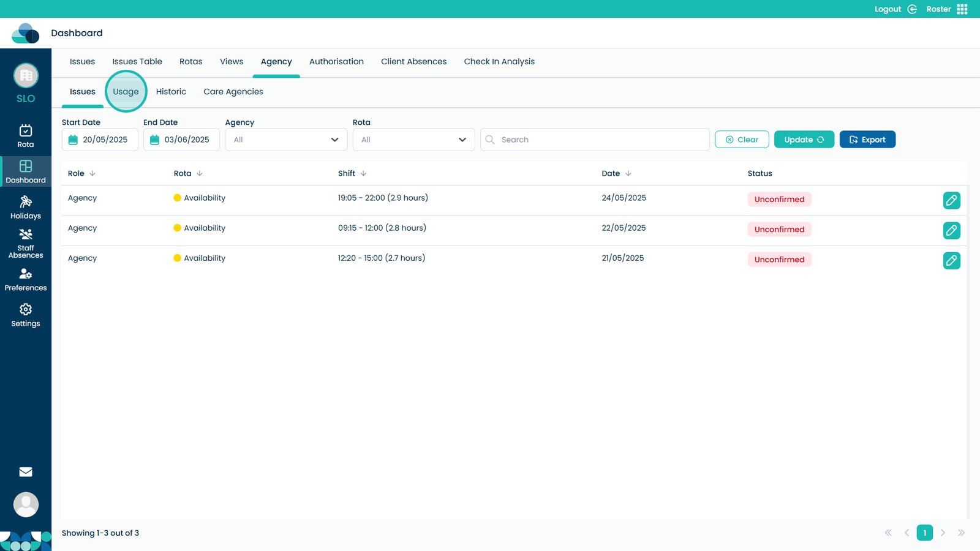
Task: Open the Check In Analysis tab
Action: tap(499, 62)
